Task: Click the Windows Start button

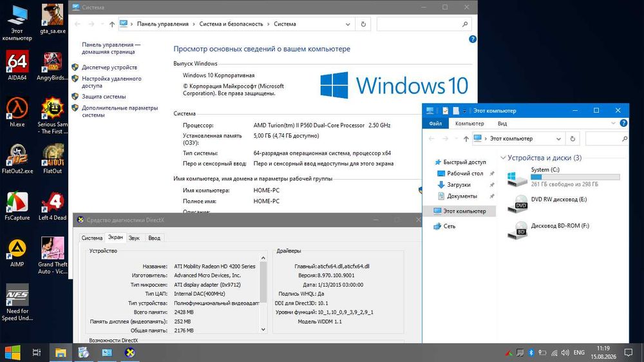Action: (12, 352)
